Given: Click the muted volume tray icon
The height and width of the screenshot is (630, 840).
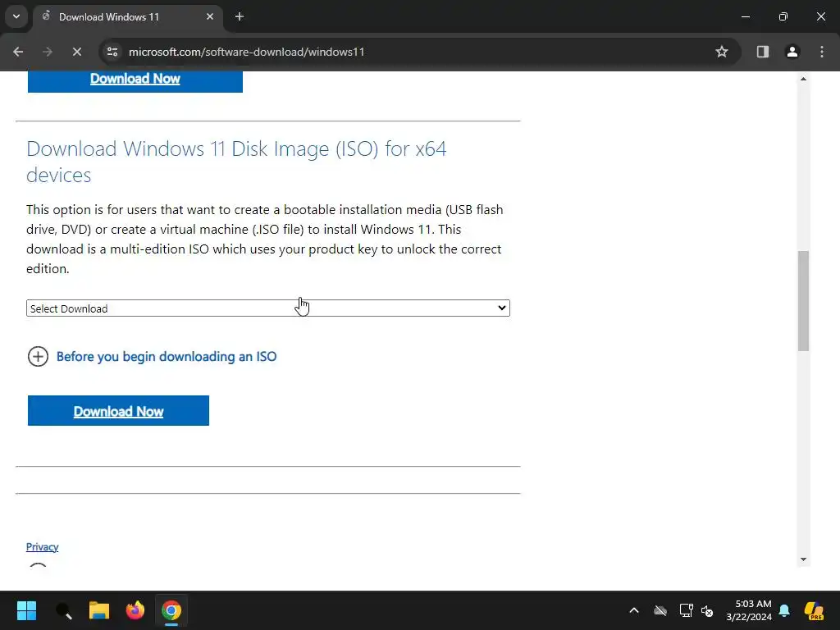Looking at the screenshot, I should (x=707, y=610).
